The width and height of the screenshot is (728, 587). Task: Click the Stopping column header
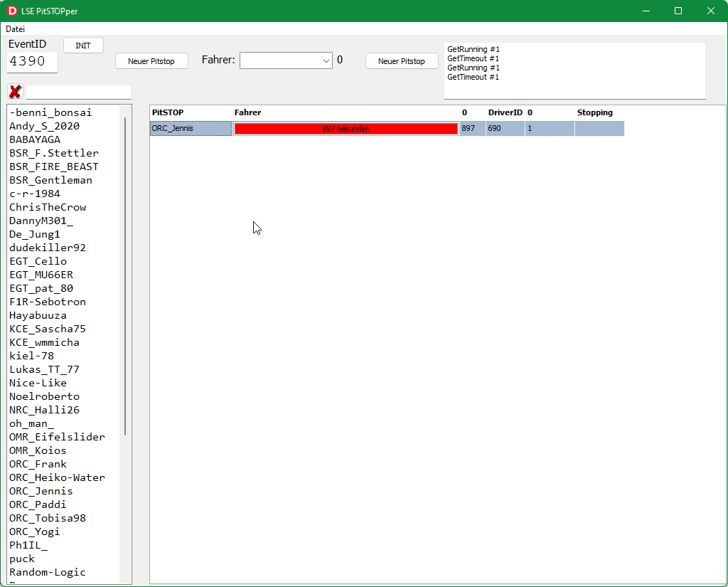coord(594,112)
